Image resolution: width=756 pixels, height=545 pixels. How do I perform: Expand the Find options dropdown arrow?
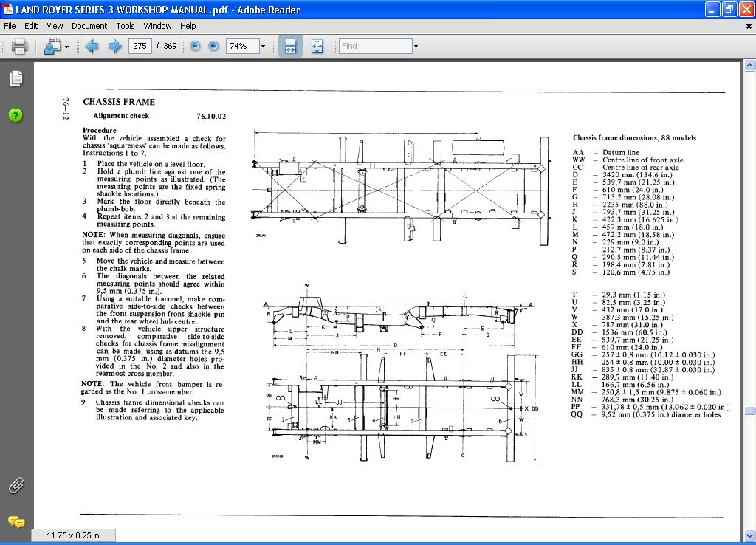point(416,46)
